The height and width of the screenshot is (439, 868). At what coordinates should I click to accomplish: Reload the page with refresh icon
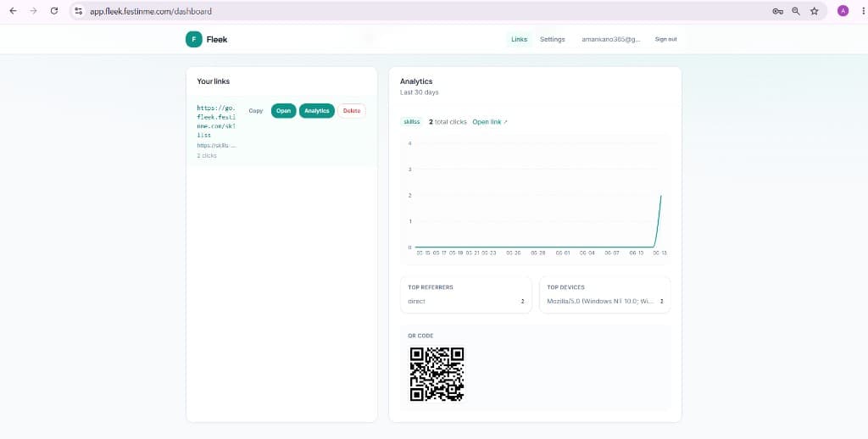pyautogui.click(x=54, y=11)
